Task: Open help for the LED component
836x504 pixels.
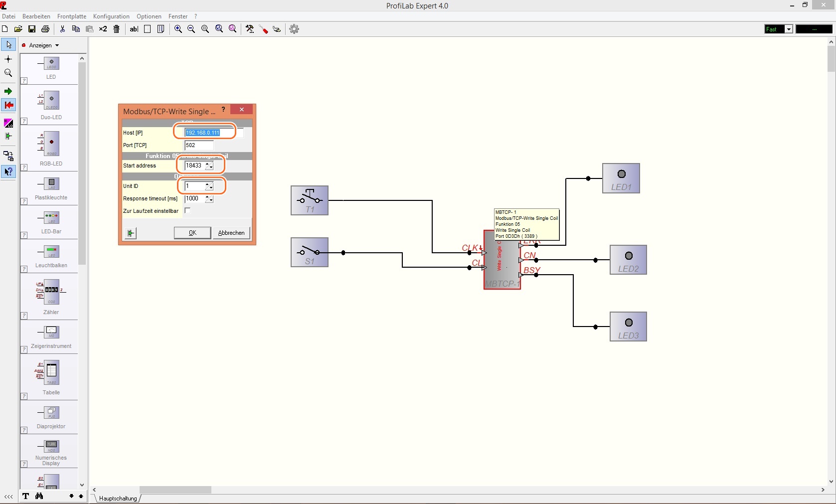Action: (x=24, y=80)
